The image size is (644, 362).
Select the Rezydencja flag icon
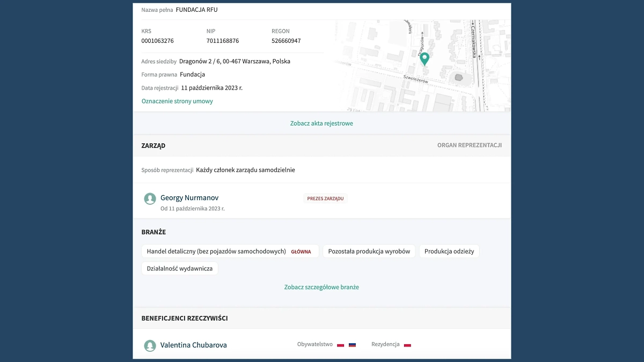pos(408,344)
